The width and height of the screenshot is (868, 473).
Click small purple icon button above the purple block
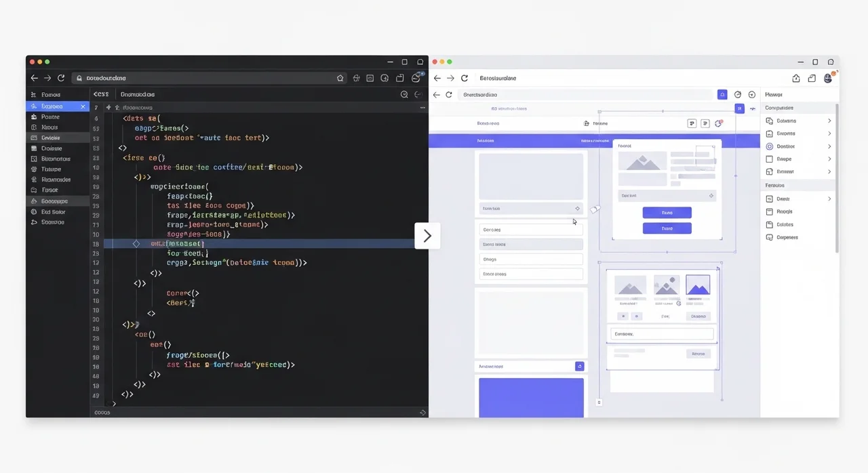pyautogui.click(x=579, y=366)
